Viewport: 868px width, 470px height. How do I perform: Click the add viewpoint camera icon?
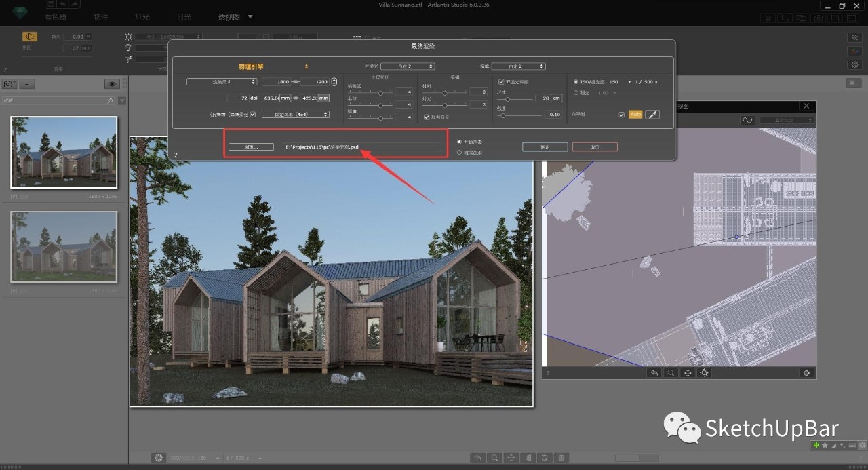(x=9, y=84)
